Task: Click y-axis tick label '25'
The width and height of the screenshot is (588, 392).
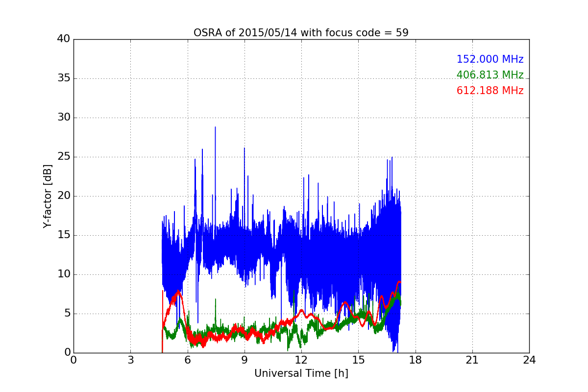Action: pyautogui.click(x=63, y=157)
